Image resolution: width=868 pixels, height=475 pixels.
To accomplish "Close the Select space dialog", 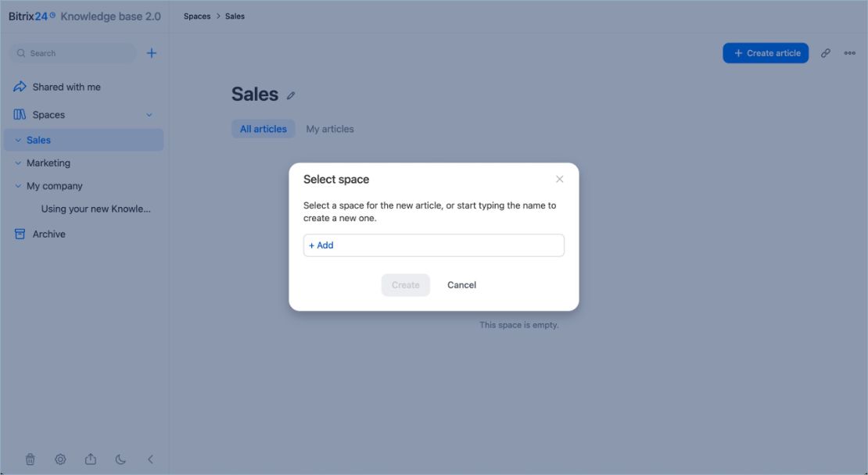I will (x=560, y=179).
